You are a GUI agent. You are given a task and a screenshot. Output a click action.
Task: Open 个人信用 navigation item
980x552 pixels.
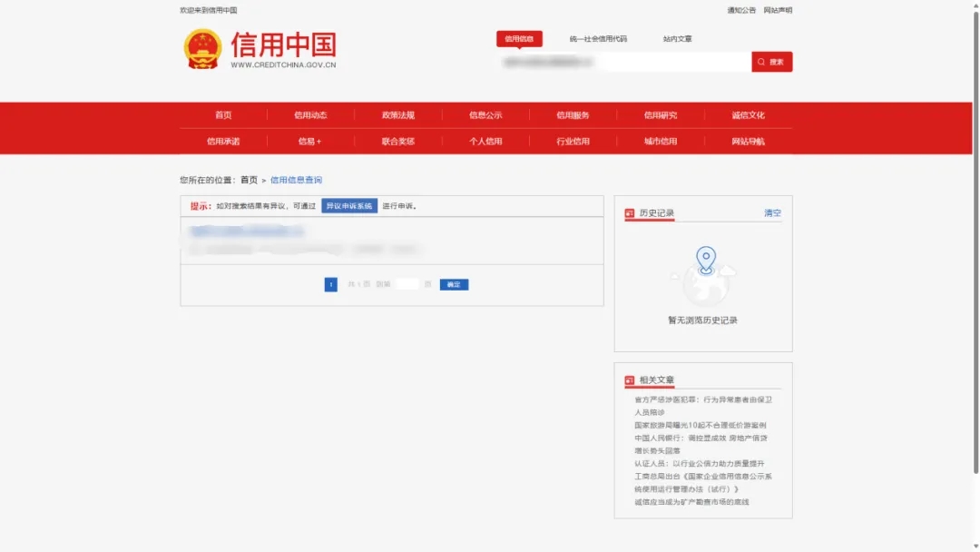485,142
